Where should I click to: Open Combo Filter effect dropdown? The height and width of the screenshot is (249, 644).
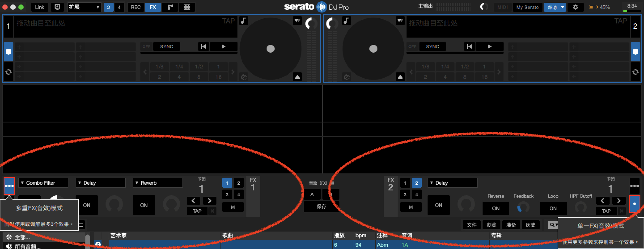[x=43, y=183]
